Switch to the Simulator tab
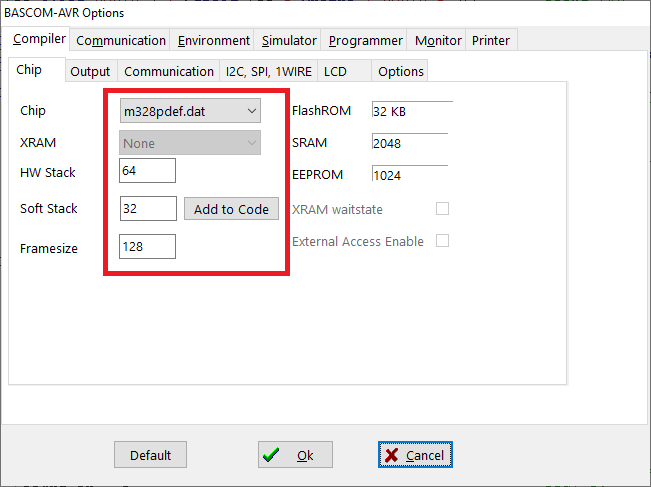Image resolution: width=651 pixels, height=487 pixels. coord(289,41)
